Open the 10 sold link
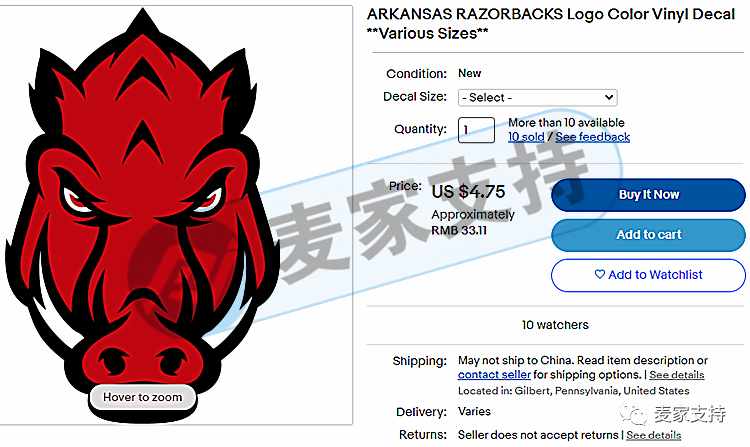 [526, 137]
